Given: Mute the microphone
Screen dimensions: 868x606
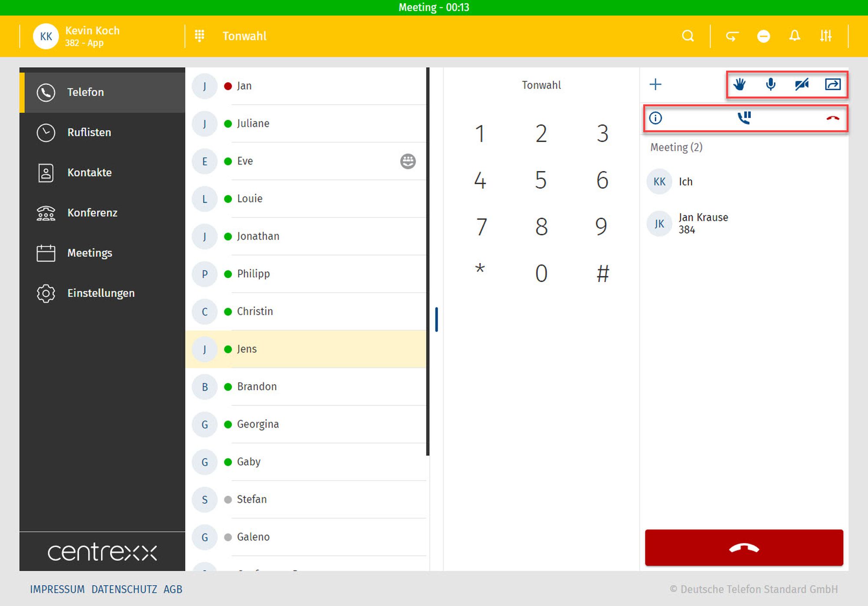Looking at the screenshot, I should point(771,84).
